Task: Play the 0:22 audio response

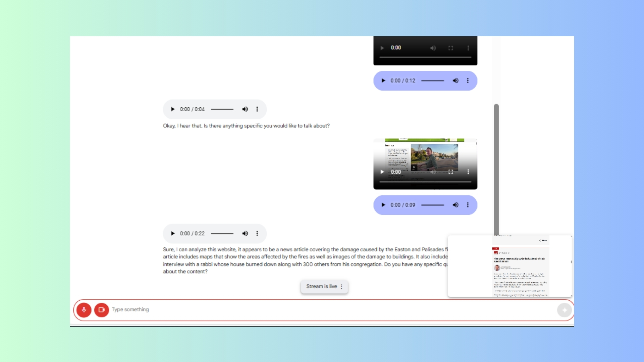Action: pos(173,234)
